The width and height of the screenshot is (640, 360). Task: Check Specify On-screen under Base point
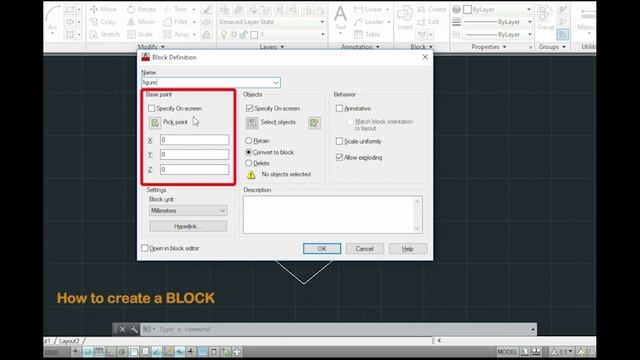151,108
